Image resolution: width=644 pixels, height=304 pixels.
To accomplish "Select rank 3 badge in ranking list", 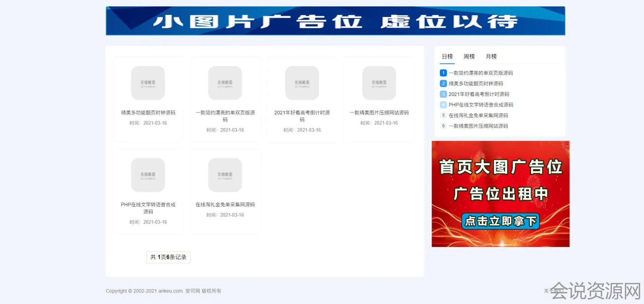I will (x=443, y=94).
